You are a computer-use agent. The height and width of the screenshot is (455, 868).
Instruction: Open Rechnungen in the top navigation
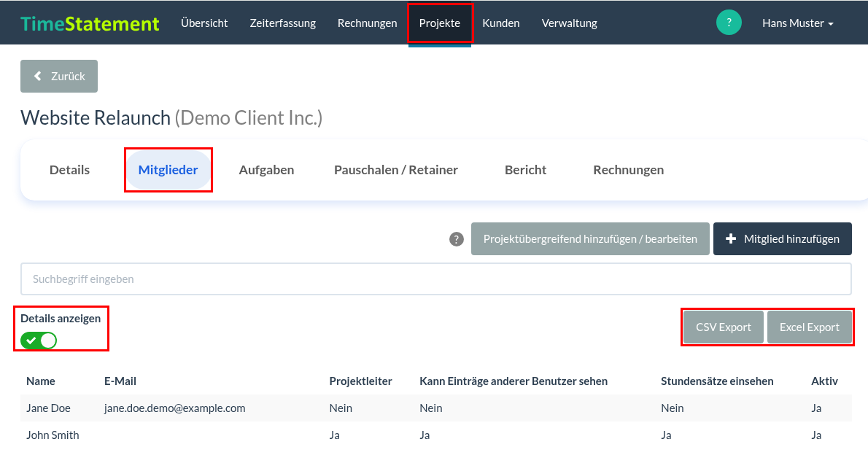point(367,23)
